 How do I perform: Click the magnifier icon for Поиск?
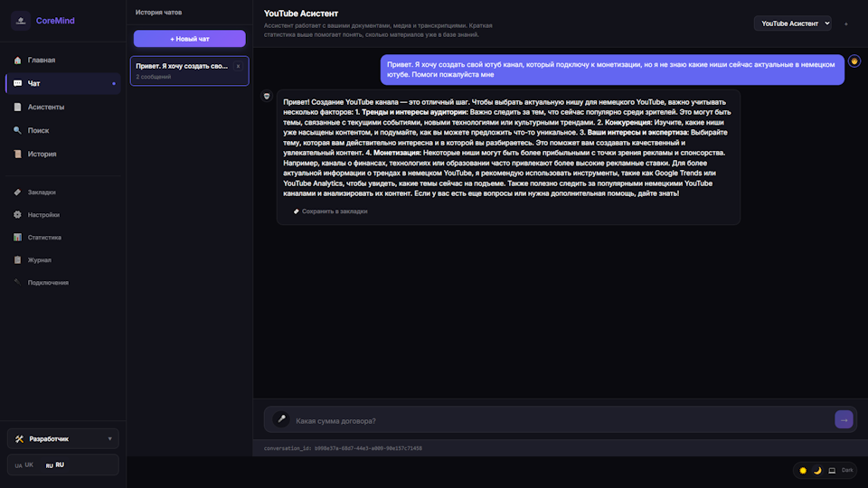17,130
